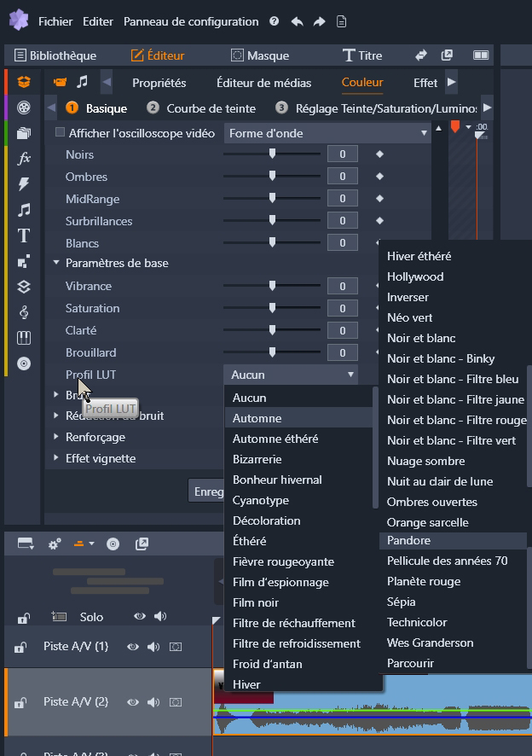Switch to the Bibliothèque tab

click(x=55, y=55)
